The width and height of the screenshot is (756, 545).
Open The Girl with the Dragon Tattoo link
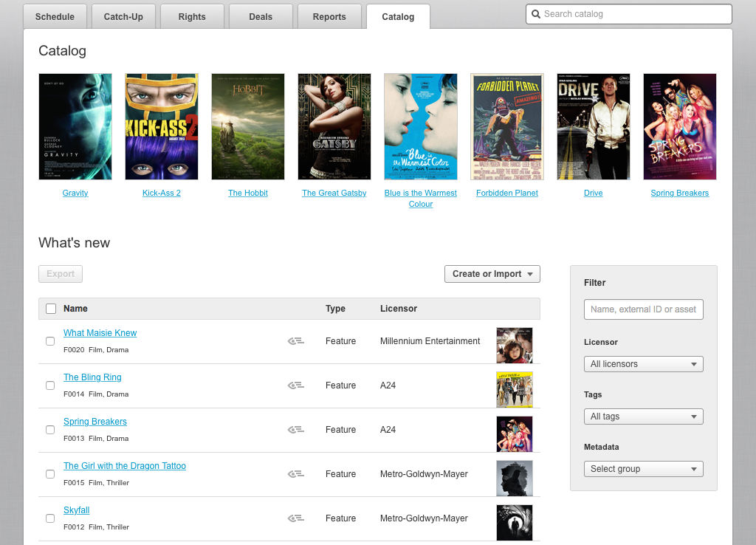pos(125,466)
